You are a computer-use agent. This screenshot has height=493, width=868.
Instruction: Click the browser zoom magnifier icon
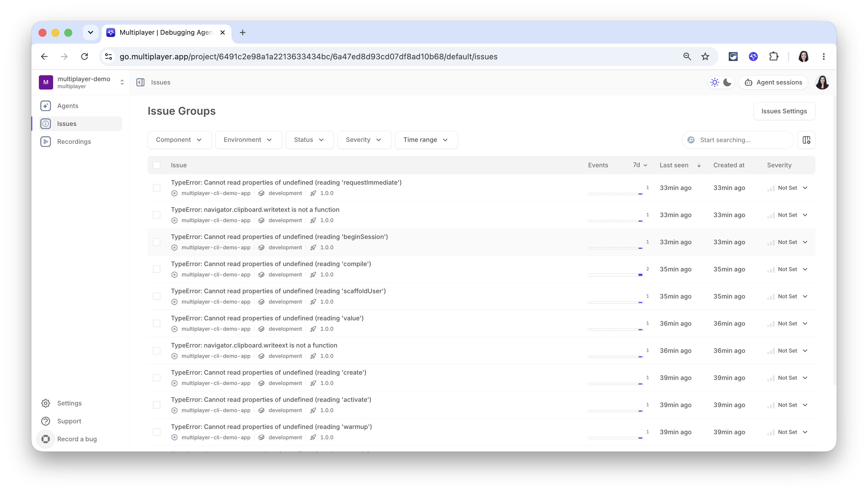(687, 57)
